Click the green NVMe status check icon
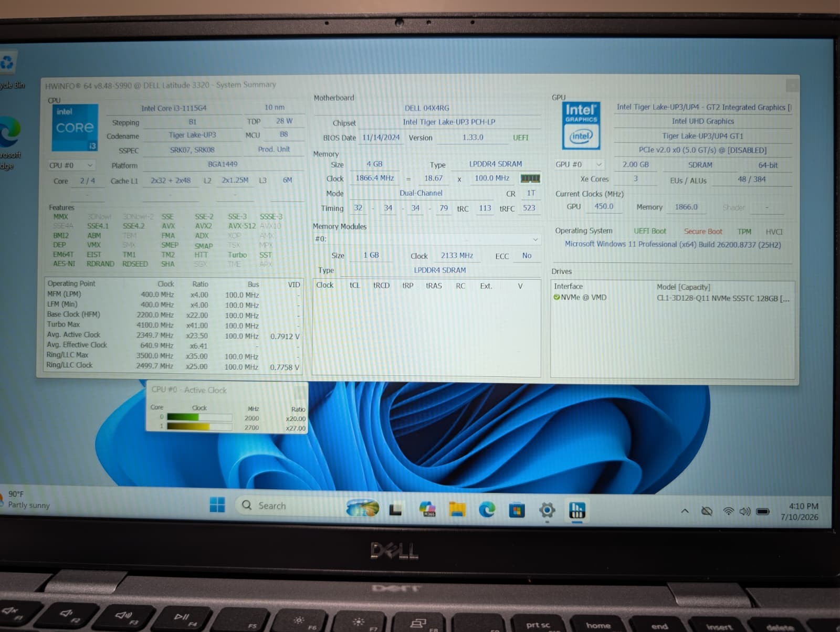 (556, 297)
